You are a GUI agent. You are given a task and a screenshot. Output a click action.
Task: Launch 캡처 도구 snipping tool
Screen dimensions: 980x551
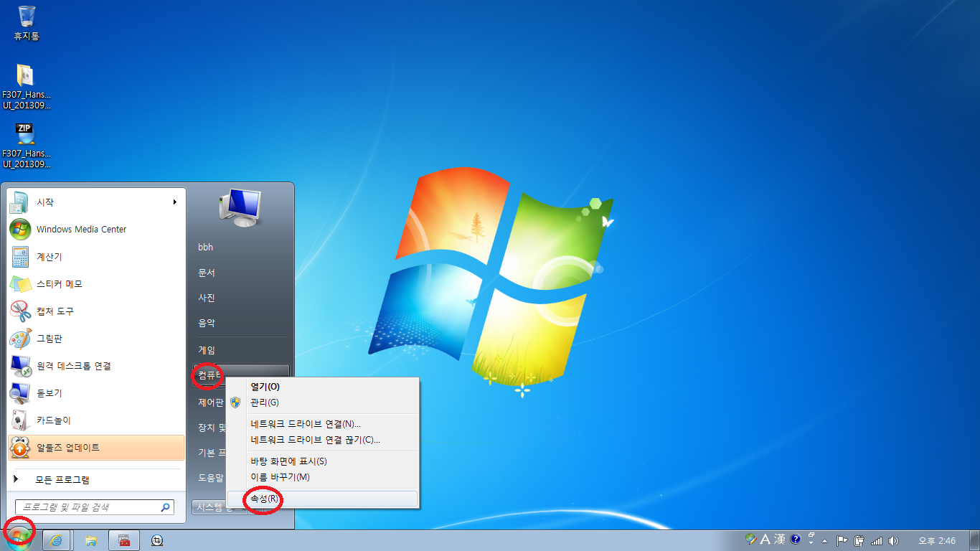(97, 311)
